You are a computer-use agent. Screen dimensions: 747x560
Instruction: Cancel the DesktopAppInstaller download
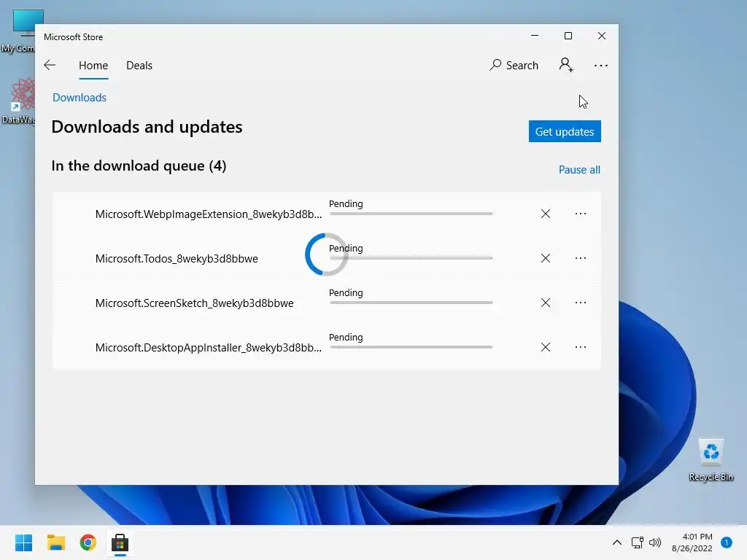pos(546,347)
